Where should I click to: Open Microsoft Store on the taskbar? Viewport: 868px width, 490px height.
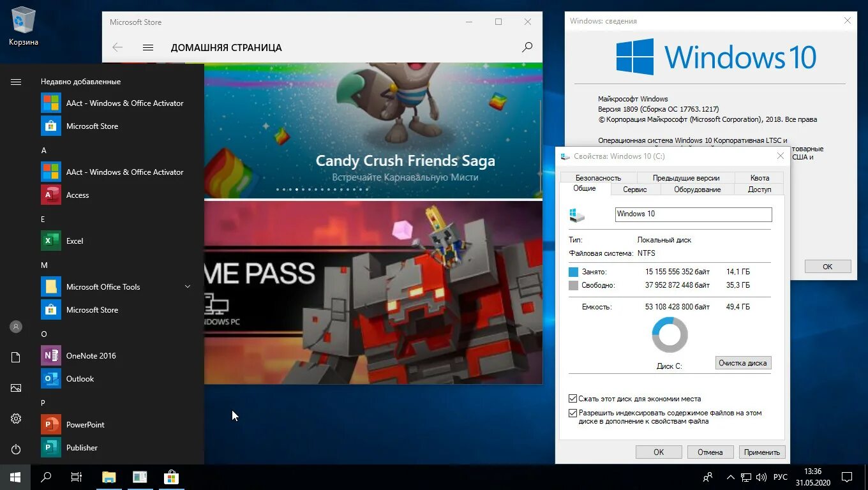click(170, 477)
